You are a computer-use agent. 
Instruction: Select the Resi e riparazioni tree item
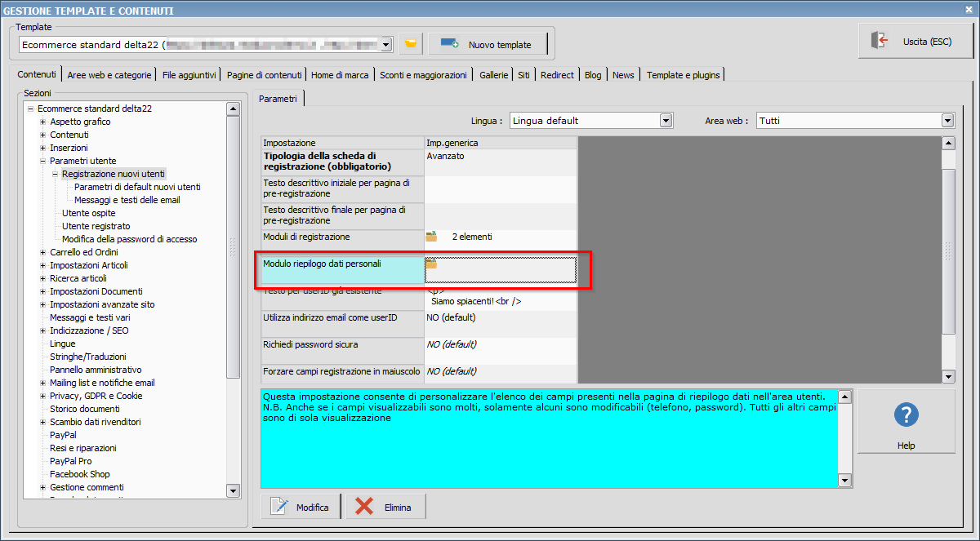[x=83, y=448]
